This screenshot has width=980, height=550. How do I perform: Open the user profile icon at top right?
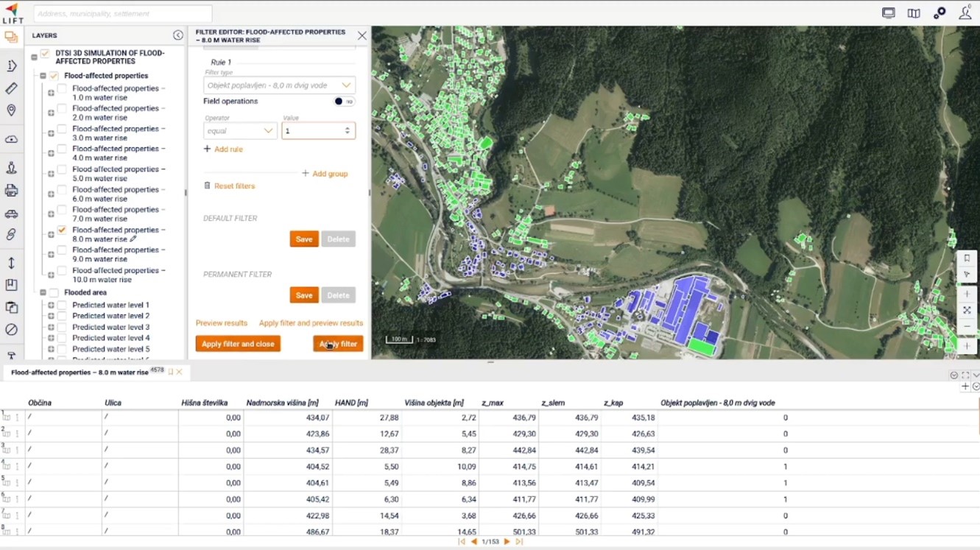coord(965,13)
